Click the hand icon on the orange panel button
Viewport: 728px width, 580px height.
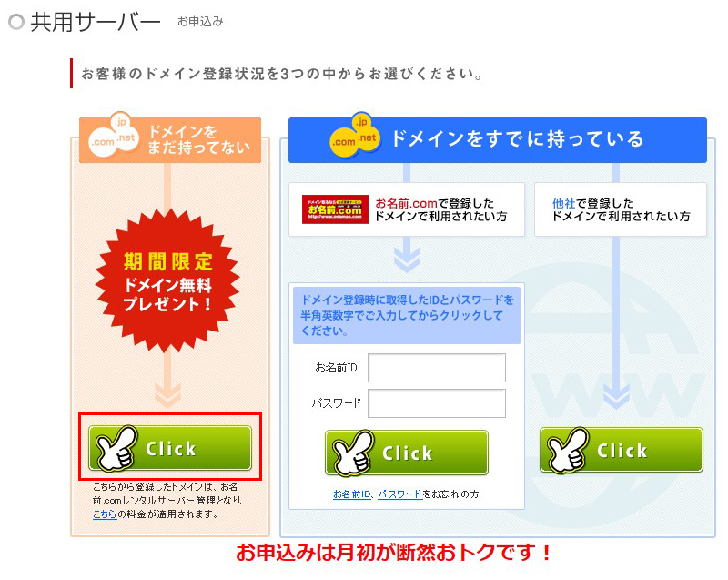(x=116, y=449)
